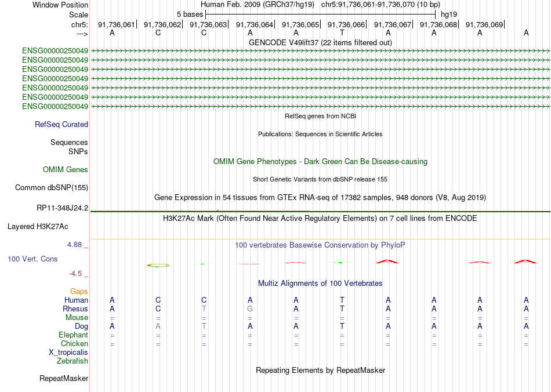The height and width of the screenshot is (392, 551).
Task: Select the RP11-348J24.2 GTEx gene label
Action: pos(62,208)
